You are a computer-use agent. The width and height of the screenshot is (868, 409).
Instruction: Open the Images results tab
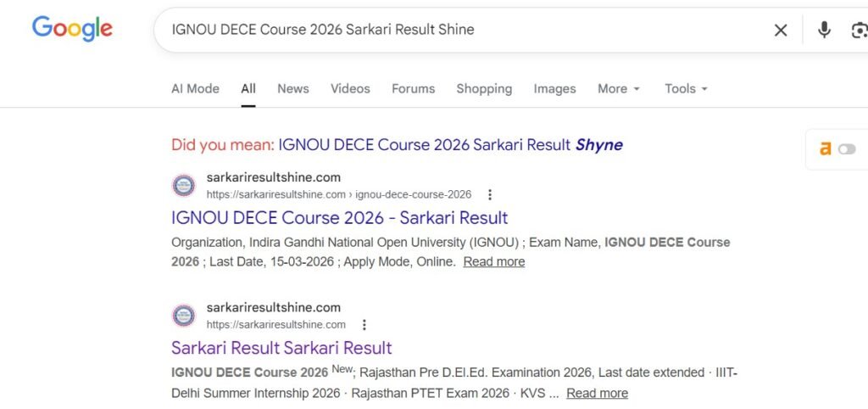(554, 88)
